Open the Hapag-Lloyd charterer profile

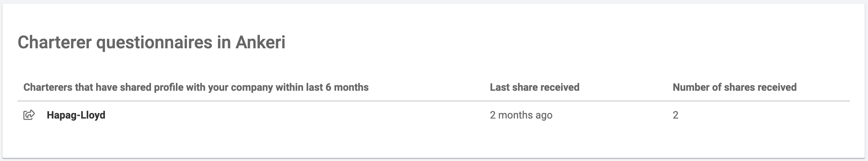[76, 115]
